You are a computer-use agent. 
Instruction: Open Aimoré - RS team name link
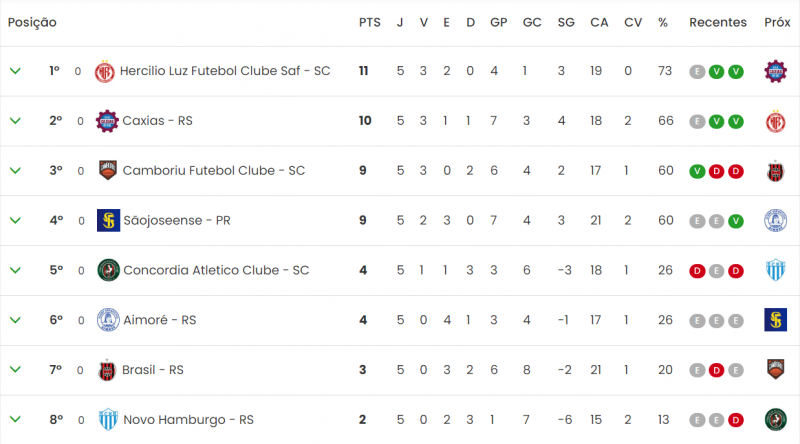pos(159,320)
